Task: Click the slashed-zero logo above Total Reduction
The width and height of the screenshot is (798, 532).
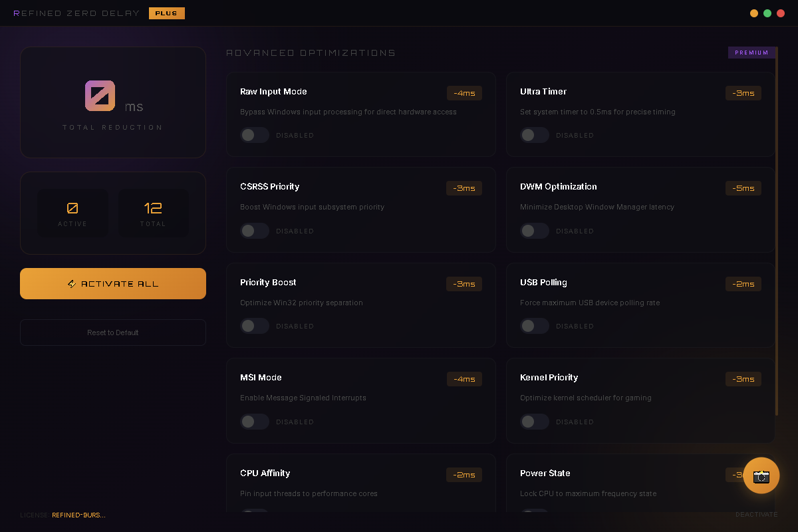Action: pyautogui.click(x=100, y=96)
